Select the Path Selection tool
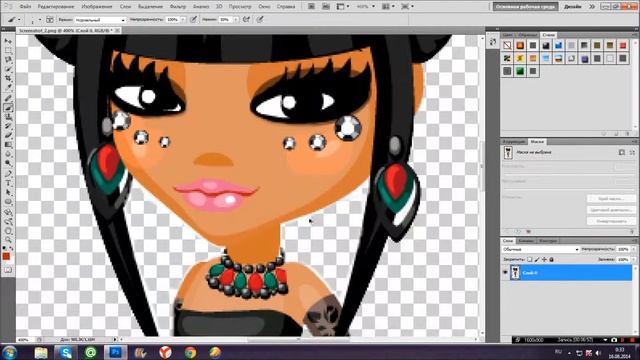640x360 pixels. (x=8, y=193)
